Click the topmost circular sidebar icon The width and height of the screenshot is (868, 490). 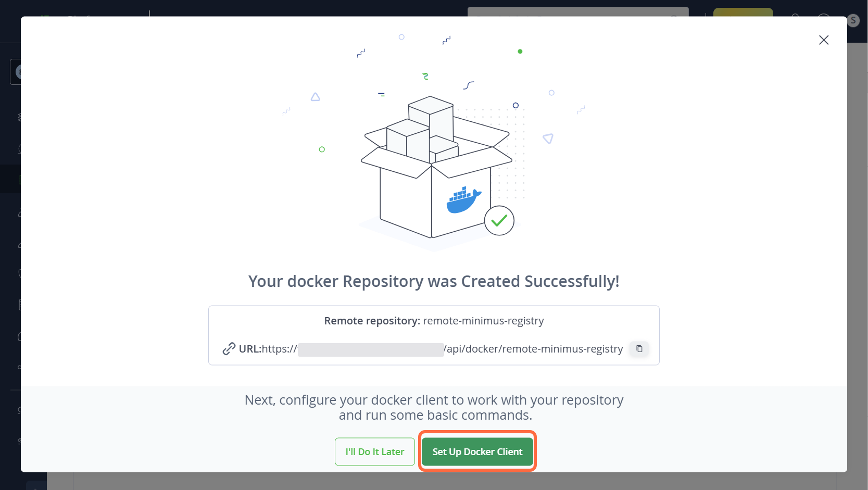tap(20, 71)
